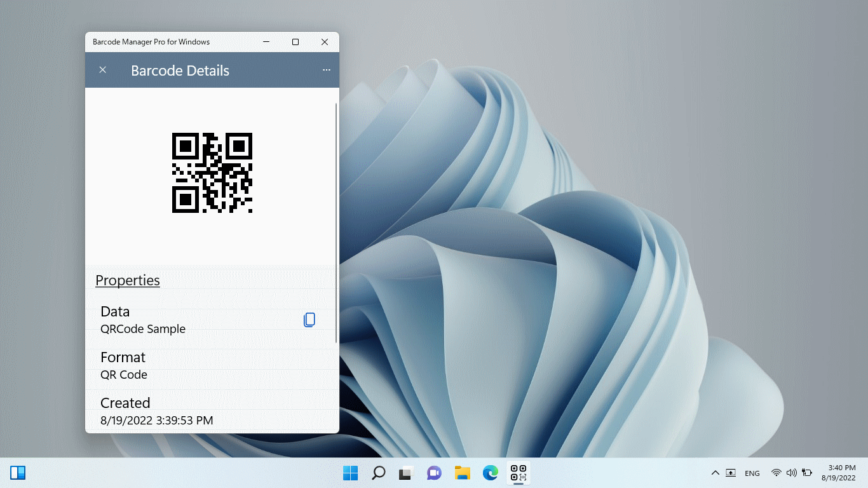
Task: Open the Wi-Fi network tray icon
Action: [776, 473]
